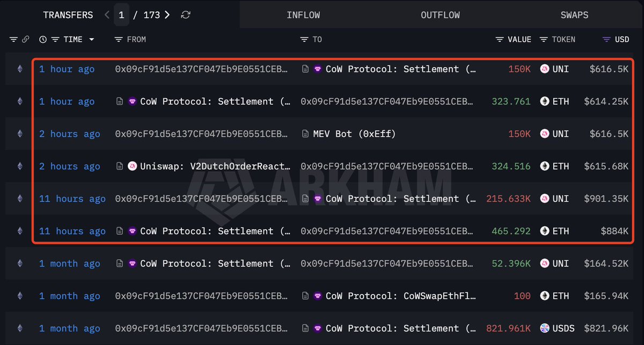Refresh the transfers list icon
Image resolution: width=644 pixels, height=345 pixels.
pyautogui.click(x=186, y=15)
